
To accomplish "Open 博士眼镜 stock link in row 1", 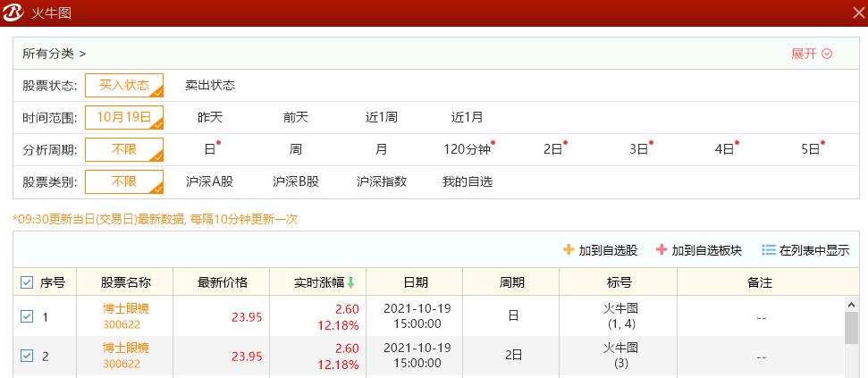I will (x=124, y=309).
